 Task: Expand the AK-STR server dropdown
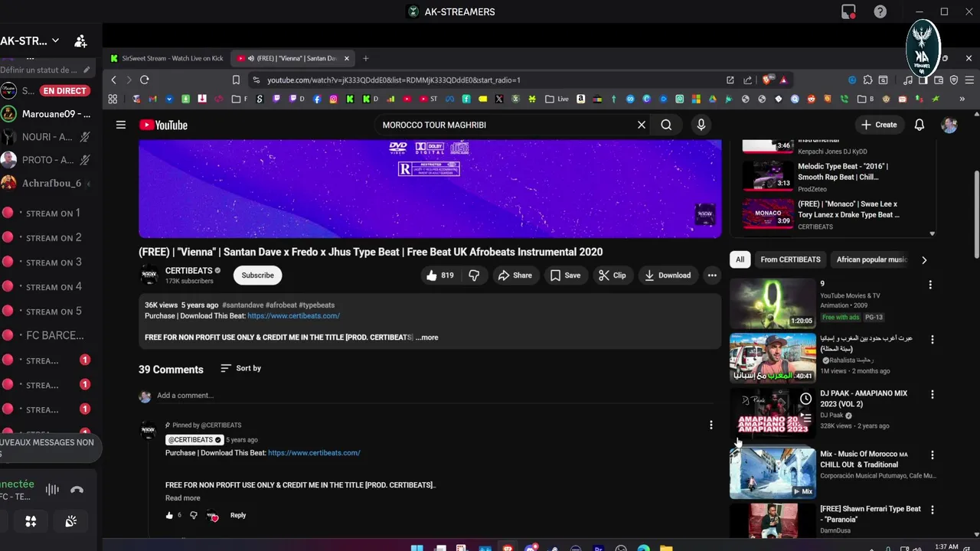55,41
